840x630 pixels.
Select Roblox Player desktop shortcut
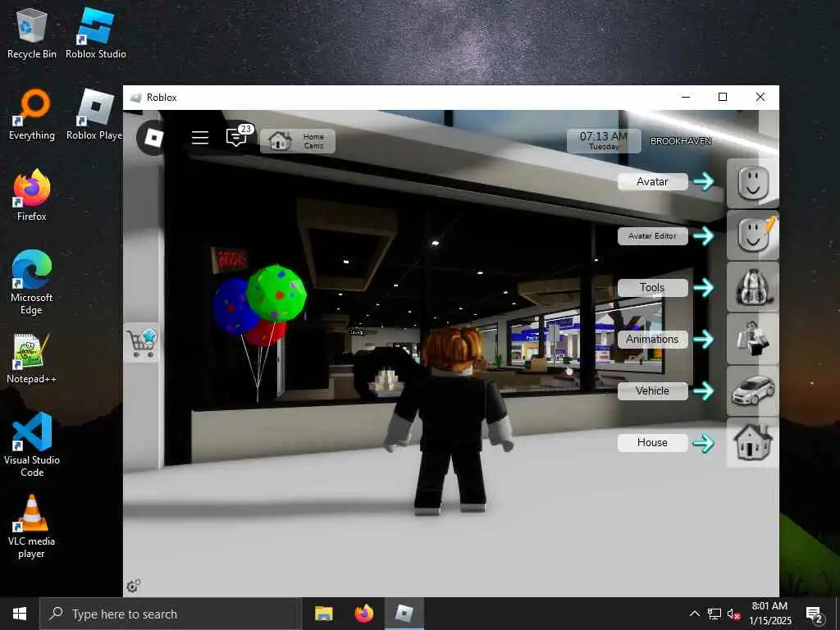pyautogui.click(x=94, y=115)
